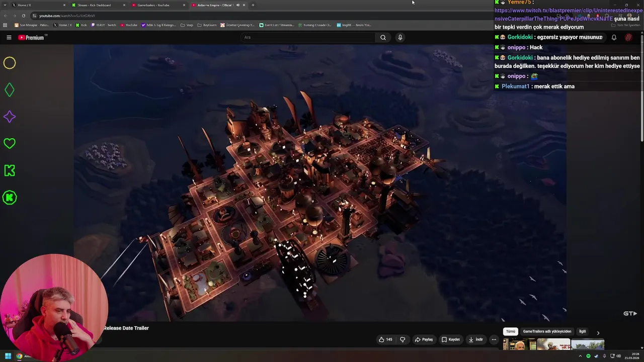Like the video with 145 likes

pos(385,339)
